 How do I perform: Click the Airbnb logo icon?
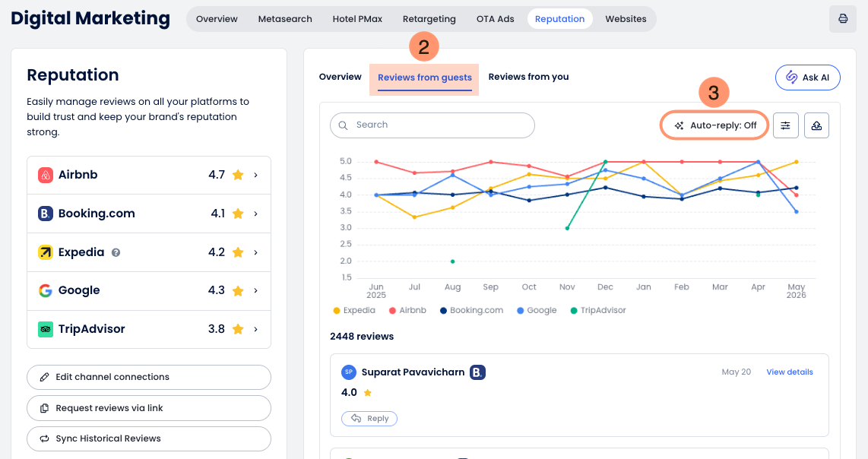pyautogui.click(x=46, y=175)
